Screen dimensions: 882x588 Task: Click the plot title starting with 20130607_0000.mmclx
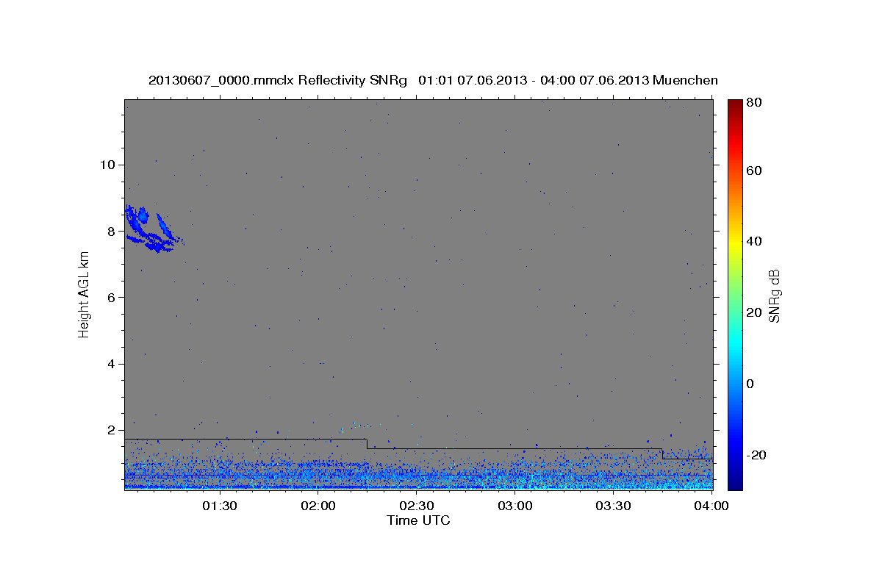(x=433, y=80)
